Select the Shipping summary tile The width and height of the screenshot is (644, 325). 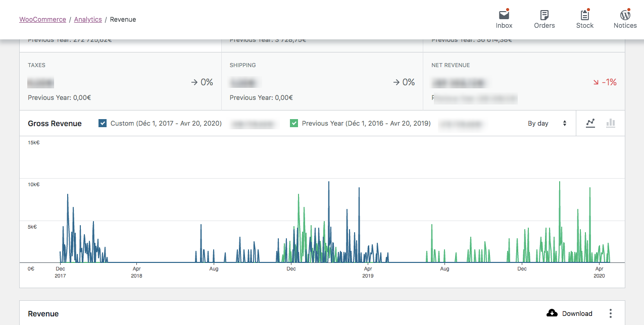(322, 81)
